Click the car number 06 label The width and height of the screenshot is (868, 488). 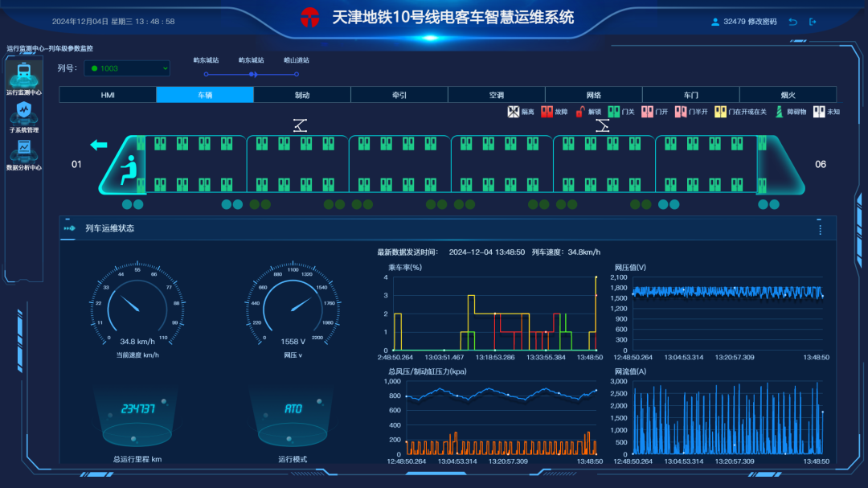(821, 165)
